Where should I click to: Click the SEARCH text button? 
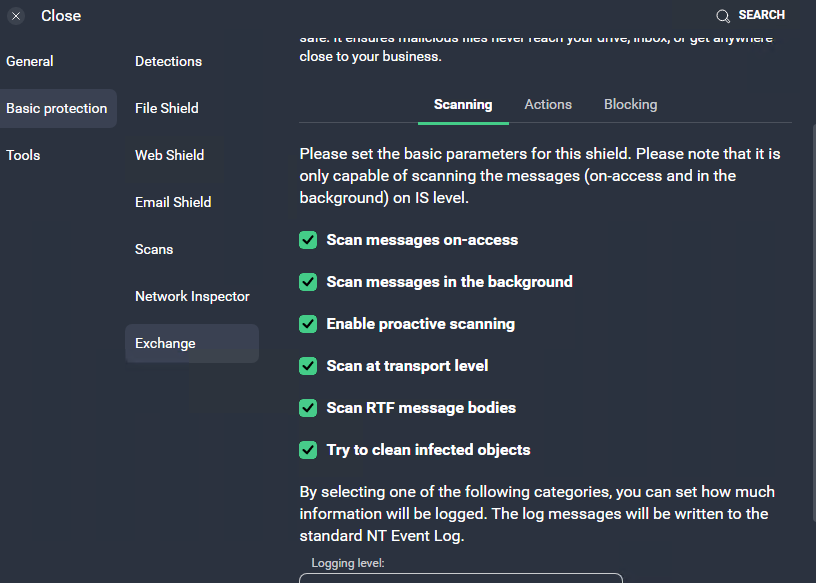[761, 15]
